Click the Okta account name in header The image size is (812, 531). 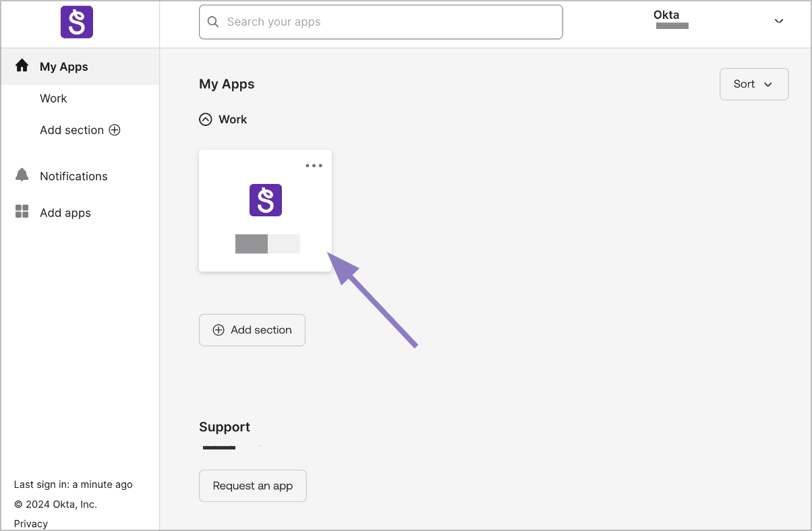(666, 15)
